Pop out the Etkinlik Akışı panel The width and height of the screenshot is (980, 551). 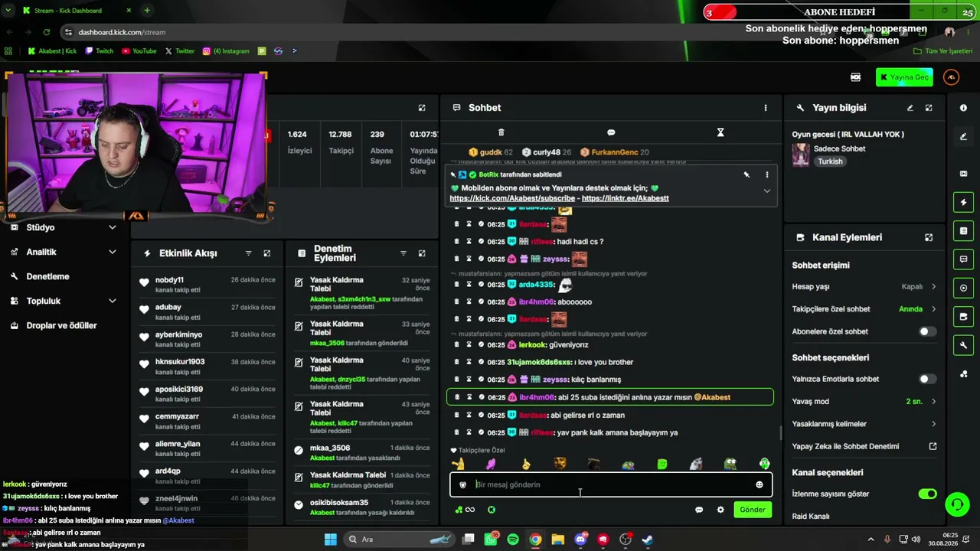266,253
